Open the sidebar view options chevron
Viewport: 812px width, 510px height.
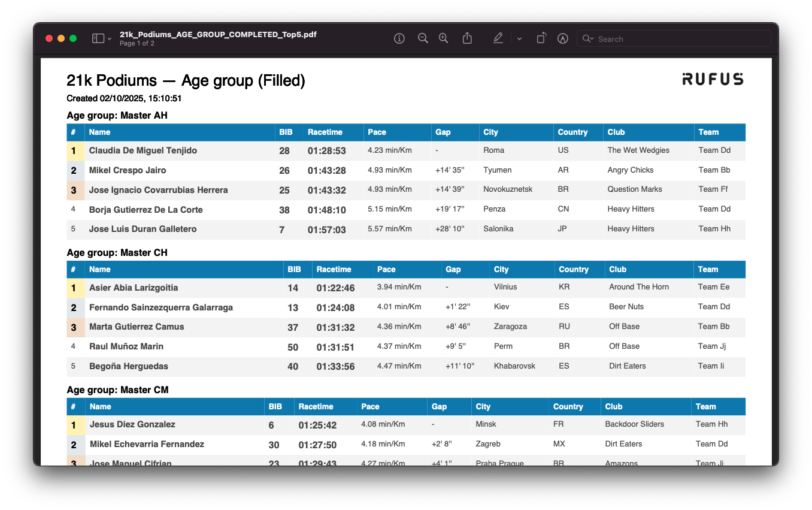click(x=110, y=39)
